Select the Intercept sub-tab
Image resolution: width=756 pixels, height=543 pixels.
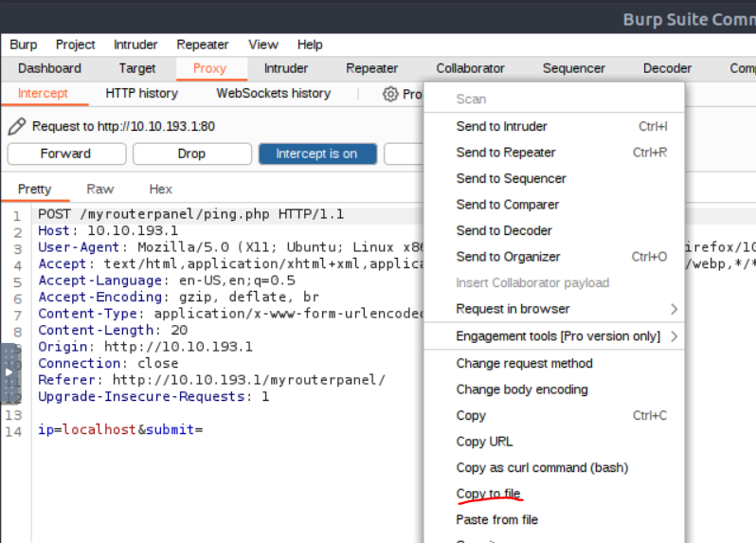coord(43,94)
